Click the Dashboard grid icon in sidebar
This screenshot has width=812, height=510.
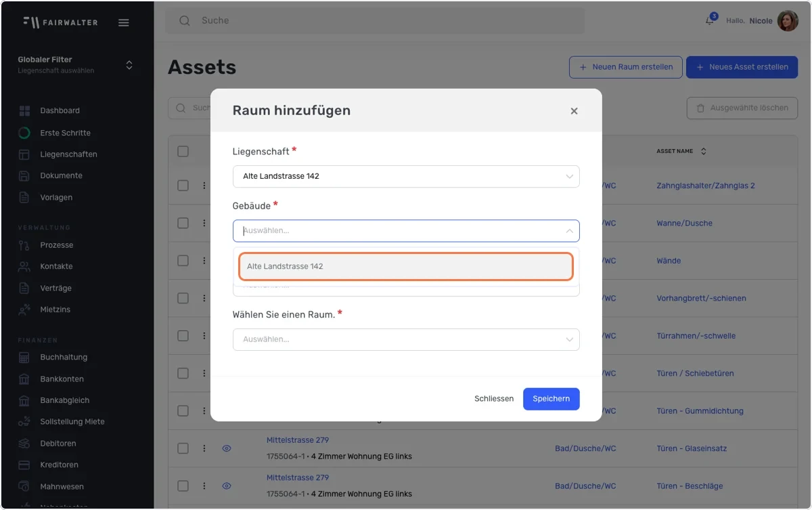point(24,110)
